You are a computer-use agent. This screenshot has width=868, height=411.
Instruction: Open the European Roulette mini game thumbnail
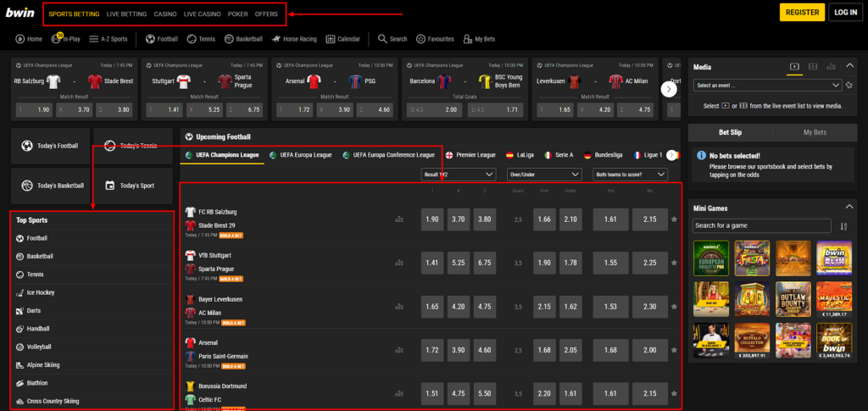pos(709,258)
